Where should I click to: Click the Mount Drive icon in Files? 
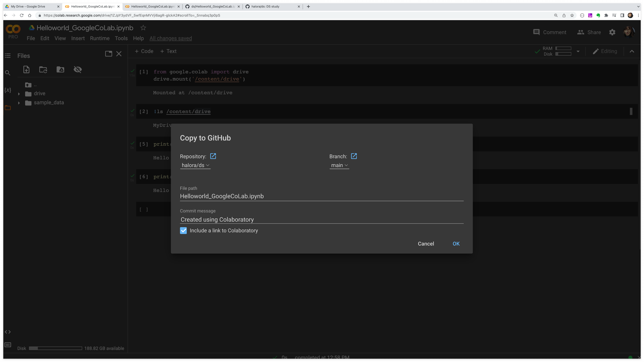(60, 70)
